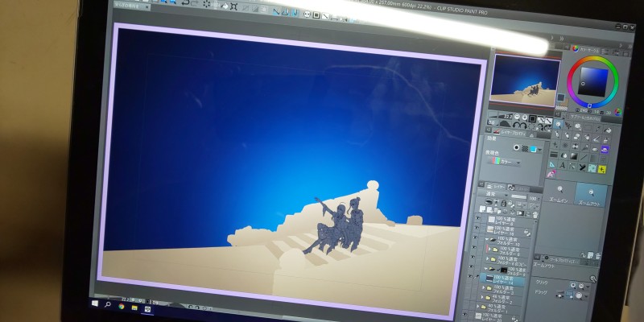The image size is (644, 322).
Task: Switch to the レイヤー palette tab
Action: coord(497,187)
